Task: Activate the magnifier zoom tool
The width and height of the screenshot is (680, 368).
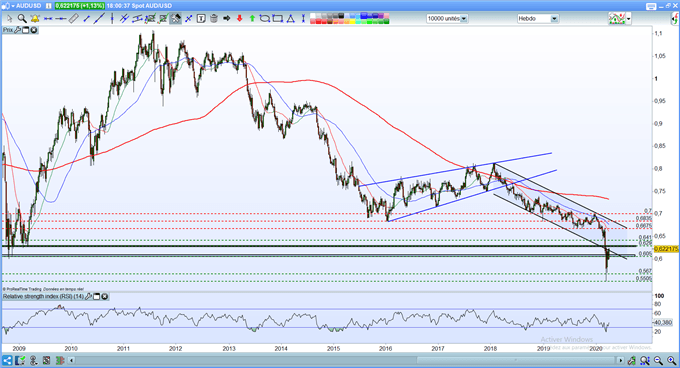Action: pos(22,19)
